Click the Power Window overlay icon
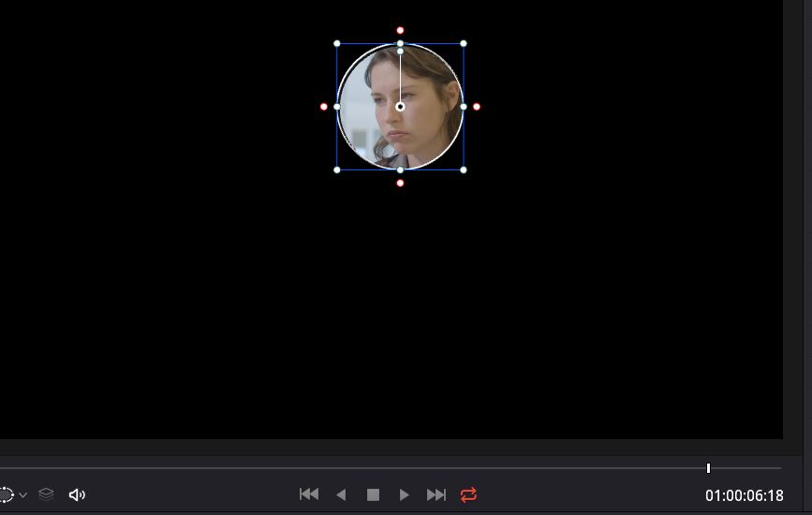The image size is (812, 515). click(6, 494)
